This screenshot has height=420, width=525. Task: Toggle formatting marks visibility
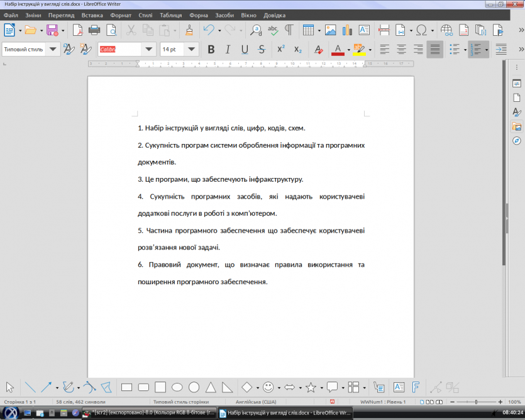pyautogui.click(x=288, y=30)
